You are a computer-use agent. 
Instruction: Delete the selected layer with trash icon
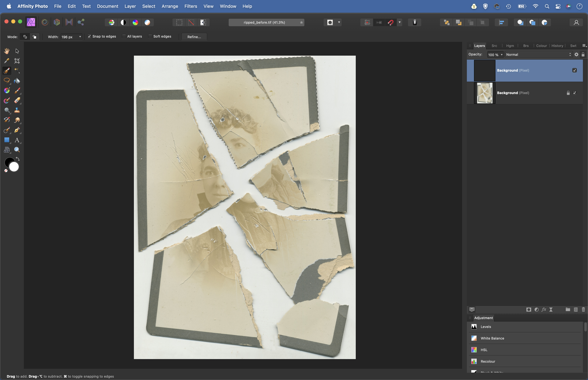(x=583, y=309)
